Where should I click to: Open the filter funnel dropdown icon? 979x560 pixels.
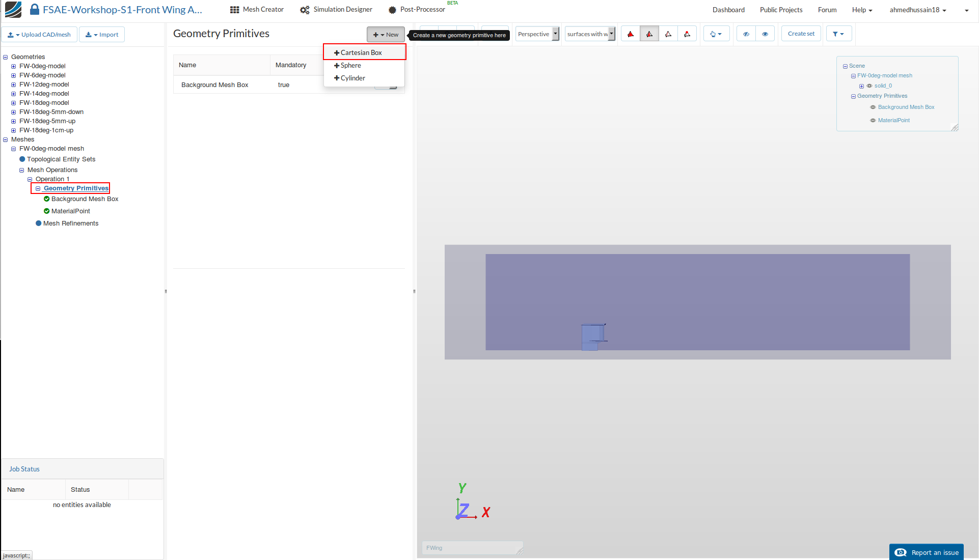click(x=838, y=34)
